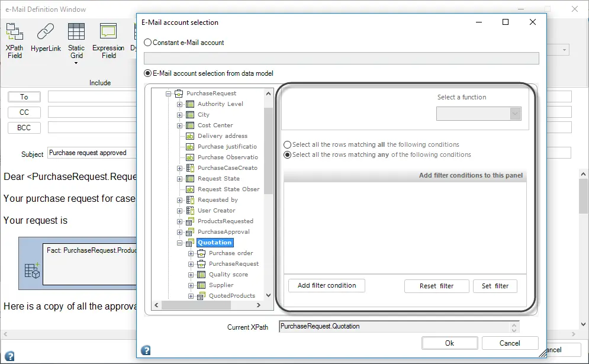Viewport: 589px width, 364px height.
Task: Click the To button in email window
Action: [24, 97]
